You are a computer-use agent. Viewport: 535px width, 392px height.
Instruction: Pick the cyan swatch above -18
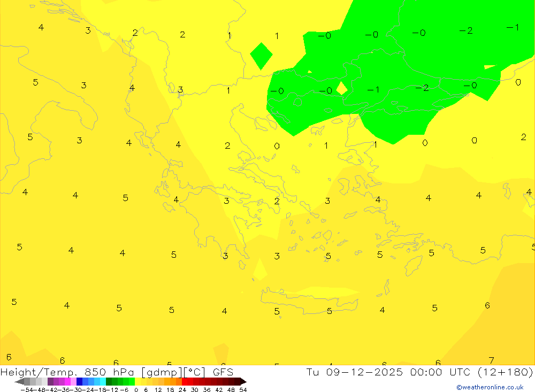click(x=103, y=381)
